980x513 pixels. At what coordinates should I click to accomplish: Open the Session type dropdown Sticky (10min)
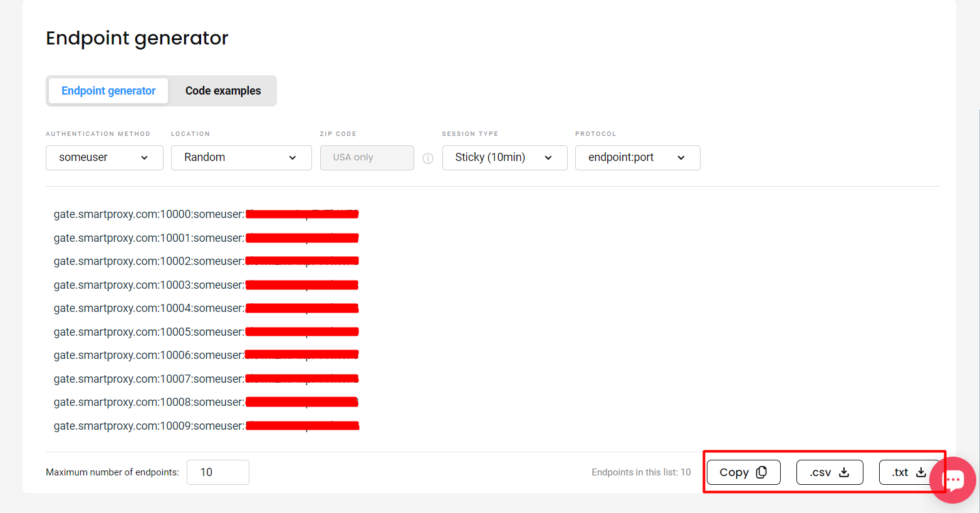[505, 158]
